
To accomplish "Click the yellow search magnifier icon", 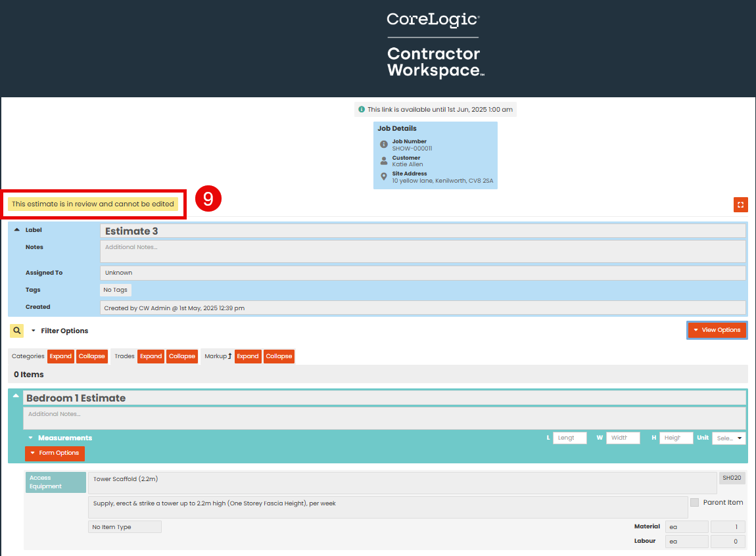I will click(x=17, y=331).
